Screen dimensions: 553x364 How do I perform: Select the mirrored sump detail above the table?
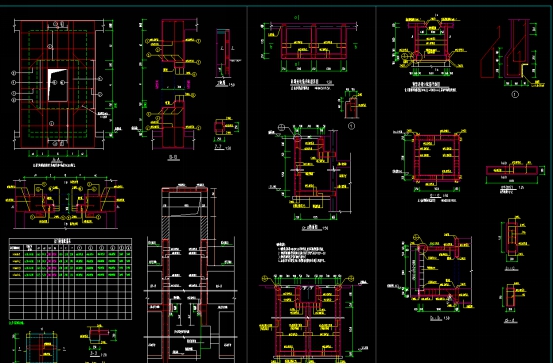click(66, 203)
